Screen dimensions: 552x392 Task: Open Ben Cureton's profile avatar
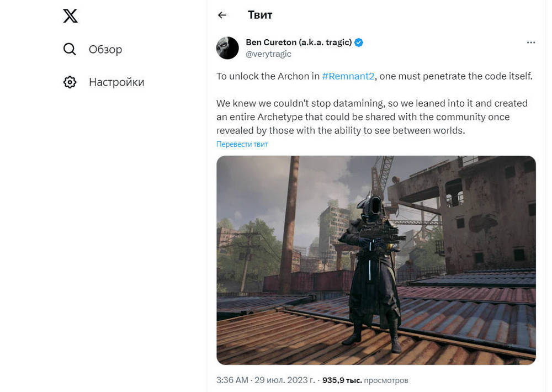(227, 48)
